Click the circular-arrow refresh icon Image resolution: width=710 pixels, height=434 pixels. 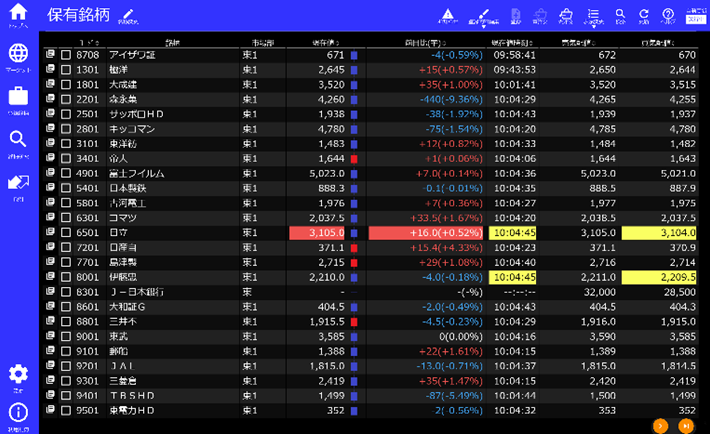click(x=643, y=16)
